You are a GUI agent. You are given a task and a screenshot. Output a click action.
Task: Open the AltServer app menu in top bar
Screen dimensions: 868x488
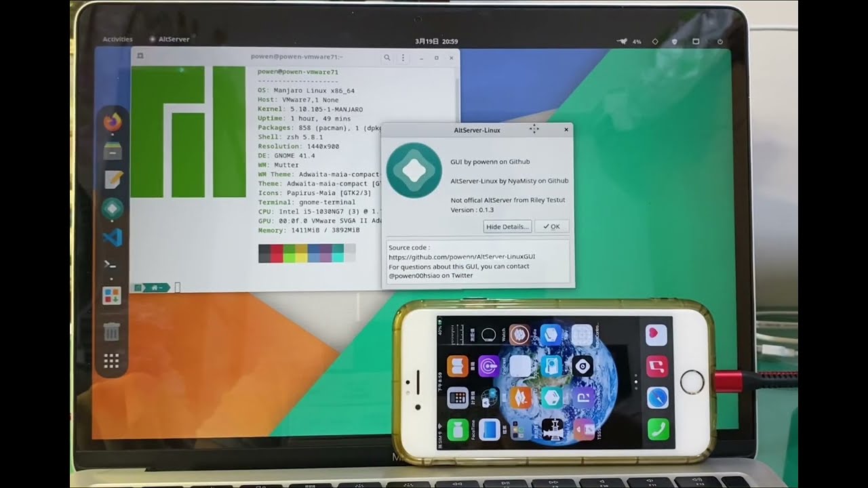[x=170, y=39]
